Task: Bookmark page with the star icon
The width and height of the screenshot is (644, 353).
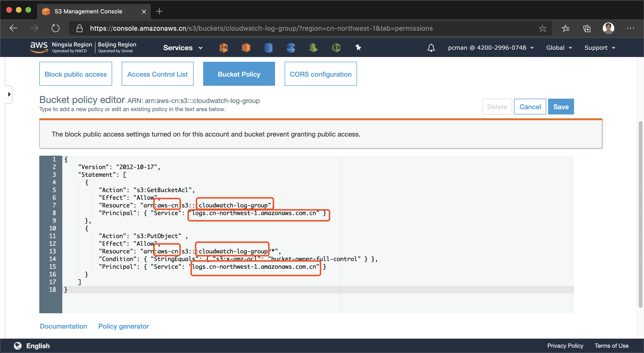Action: pos(542,28)
